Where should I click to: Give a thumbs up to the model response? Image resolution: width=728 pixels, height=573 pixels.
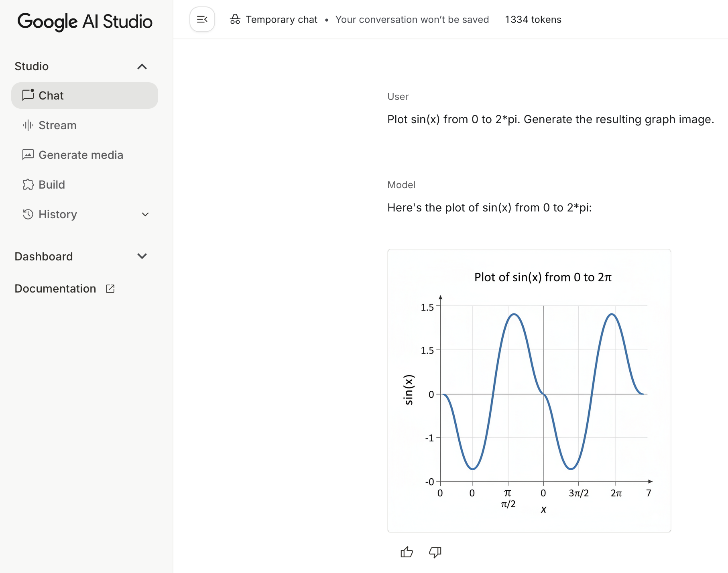[407, 552]
